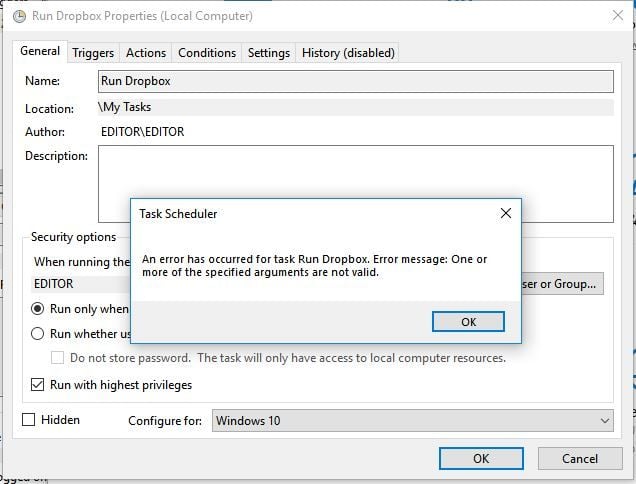Go to the Actions tab
This screenshot has height=484, width=636.
(146, 53)
